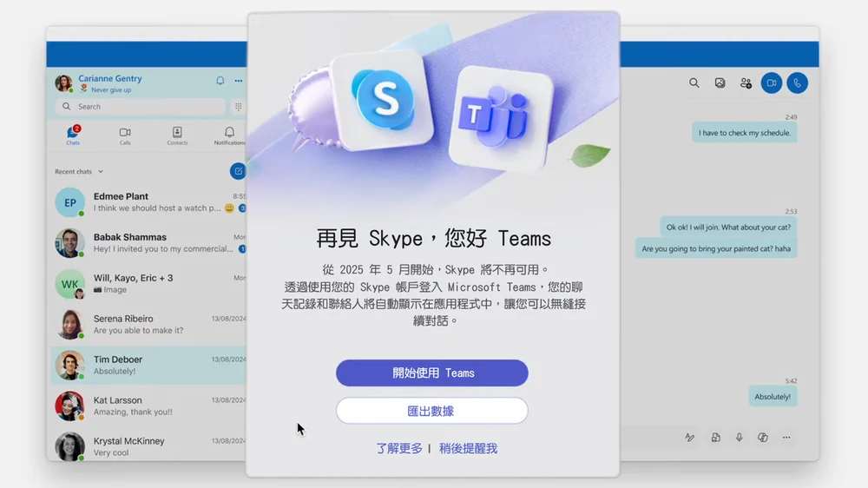This screenshot has width=868, height=488.
Task: Start a video call with the camera icon
Action: [771, 82]
